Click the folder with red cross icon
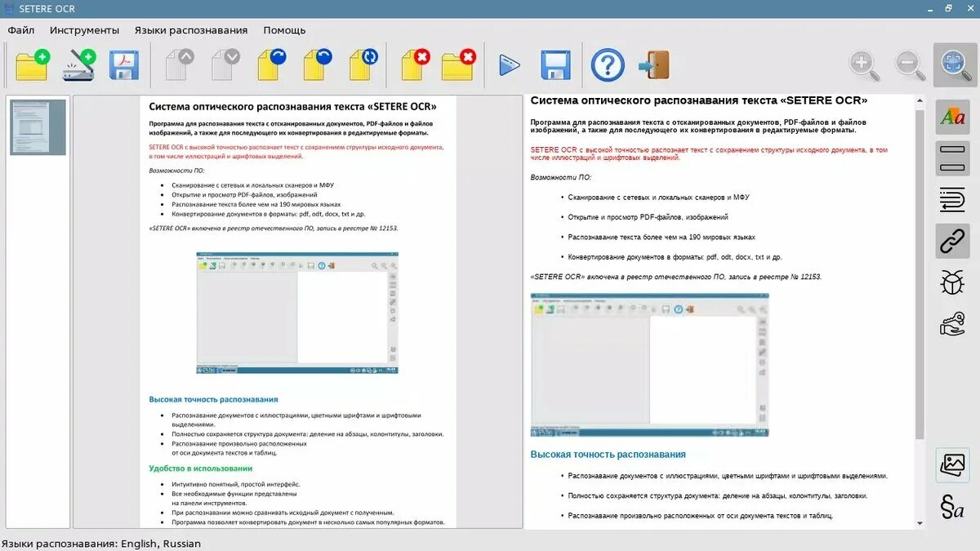 (458, 65)
